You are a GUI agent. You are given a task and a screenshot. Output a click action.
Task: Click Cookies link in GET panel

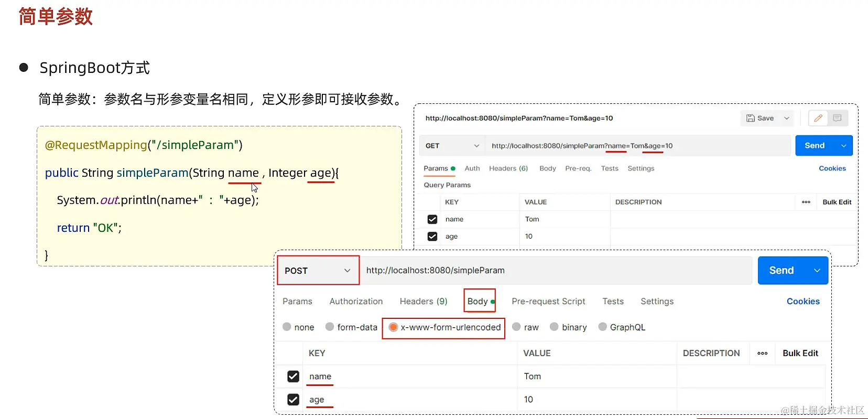click(832, 168)
